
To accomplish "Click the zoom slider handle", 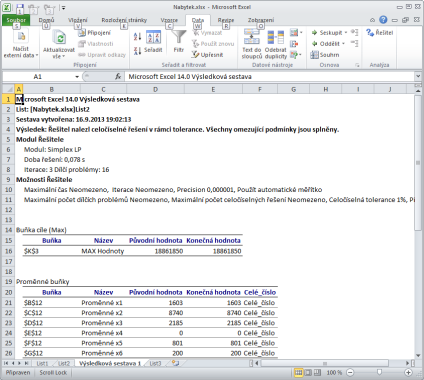I will [x=379, y=372].
